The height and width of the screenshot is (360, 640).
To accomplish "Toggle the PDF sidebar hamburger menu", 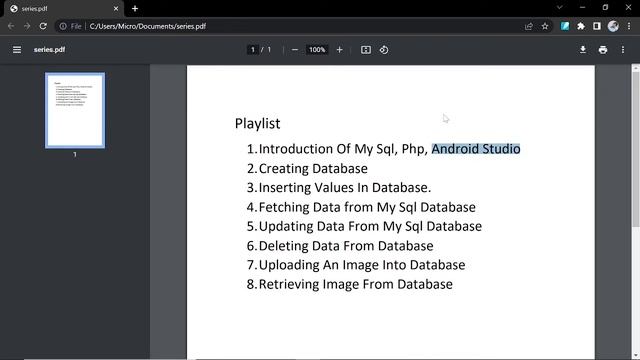I will pyautogui.click(x=17, y=50).
